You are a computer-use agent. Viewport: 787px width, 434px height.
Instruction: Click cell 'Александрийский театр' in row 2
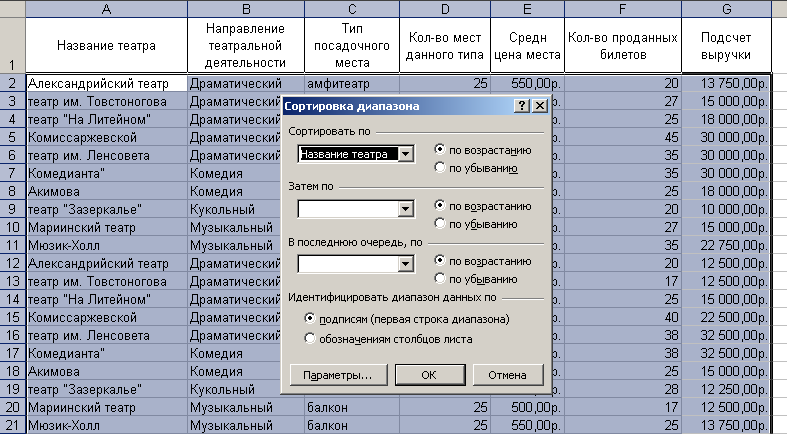[106, 83]
